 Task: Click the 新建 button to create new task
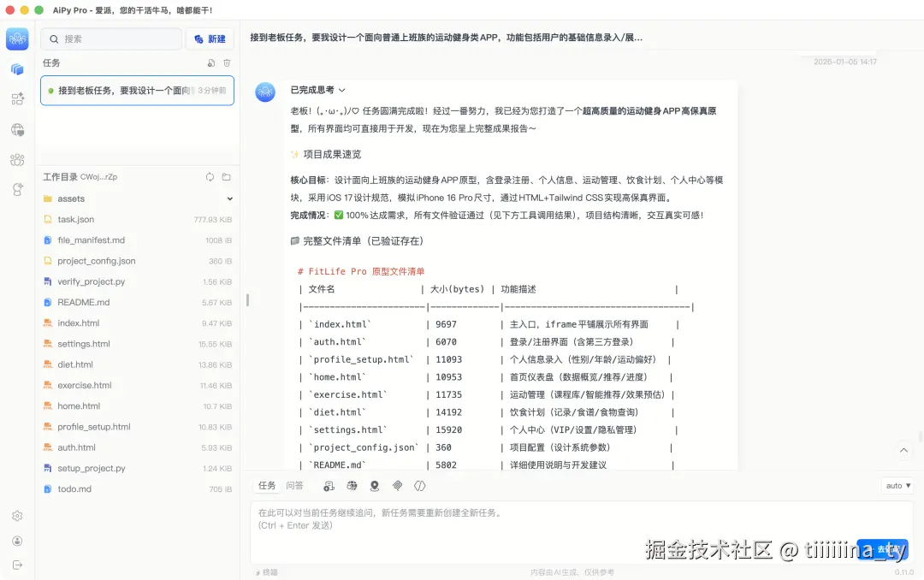(210, 38)
